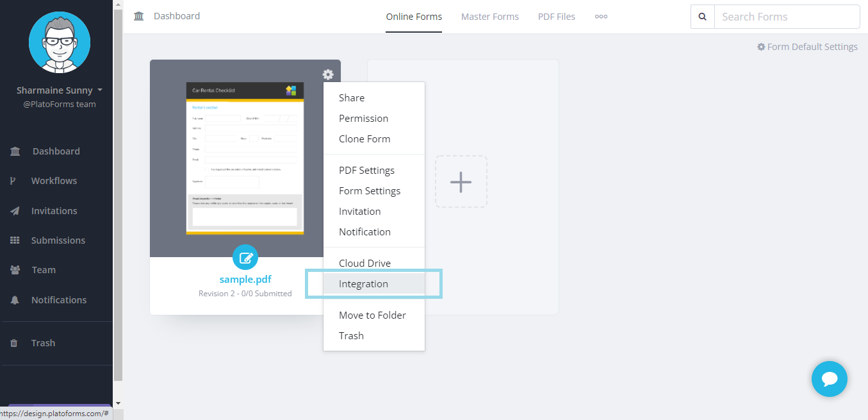The width and height of the screenshot is (868, 420).
Task: Select Clone Form in the menu
Action: (364, 139)
